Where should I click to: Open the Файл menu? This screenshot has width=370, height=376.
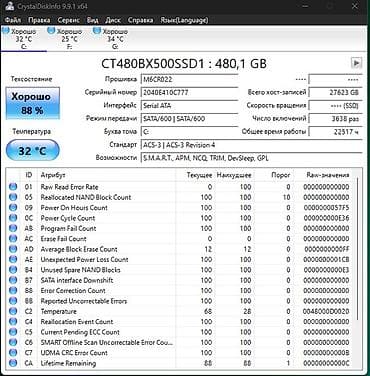[x=13, y=20]
